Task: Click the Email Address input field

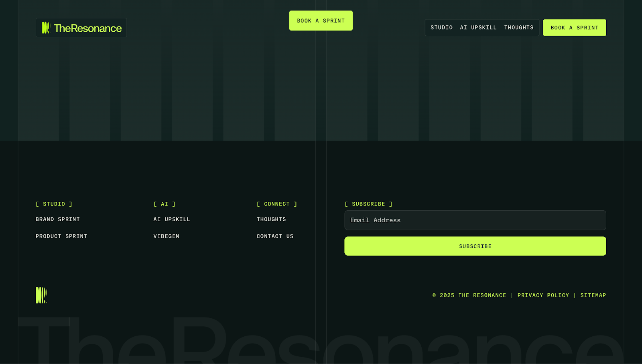Action: pos(475,220)
